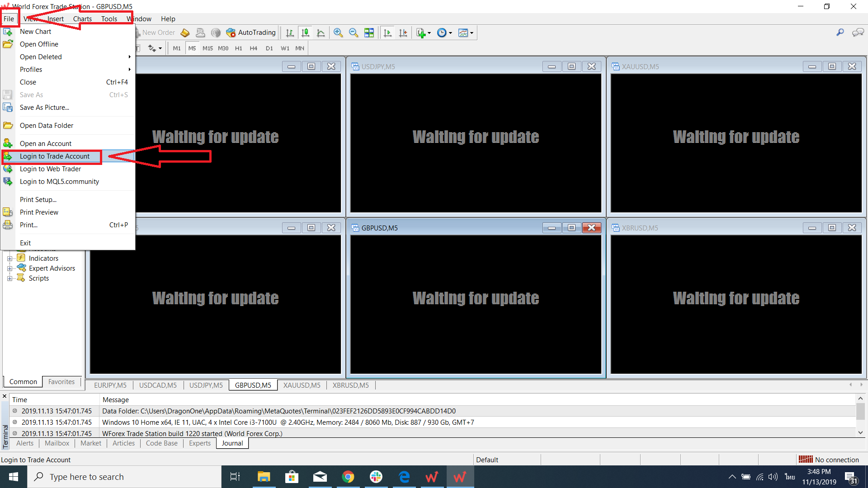Image resolution: width=868 pixels, height=488 pixels.
Task: Open the XBRUSD,M5 chart tab
Action: click(x=351, y=385)
